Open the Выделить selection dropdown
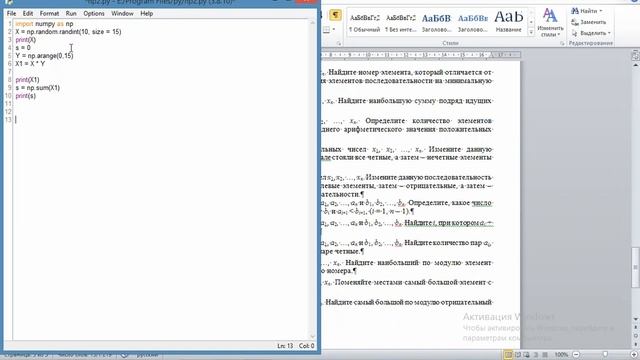 pos(591,33)
